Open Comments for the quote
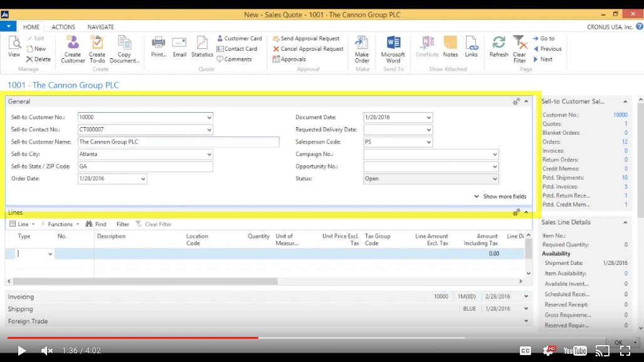This screenshot has height=362, width=644. pos(234,59)
